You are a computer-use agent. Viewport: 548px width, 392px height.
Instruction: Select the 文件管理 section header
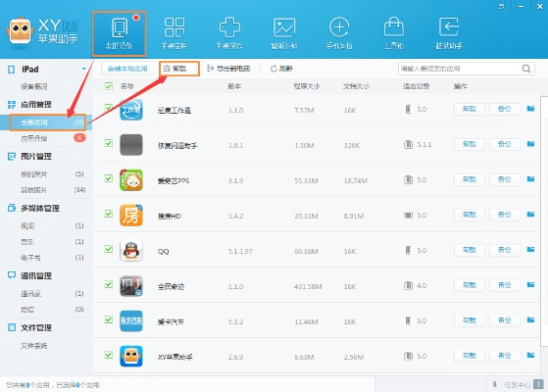tap(36, 327)
